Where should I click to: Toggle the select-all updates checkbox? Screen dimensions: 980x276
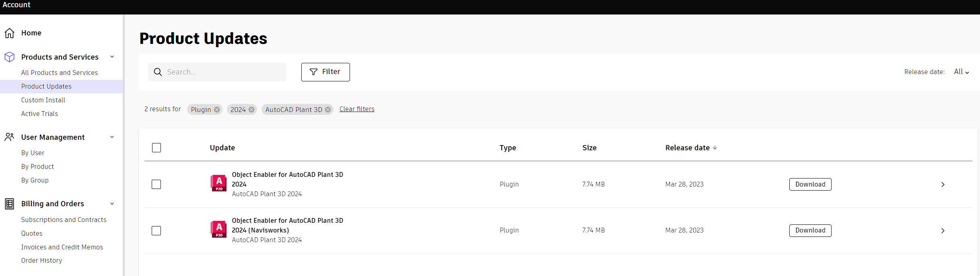point(156,148)
